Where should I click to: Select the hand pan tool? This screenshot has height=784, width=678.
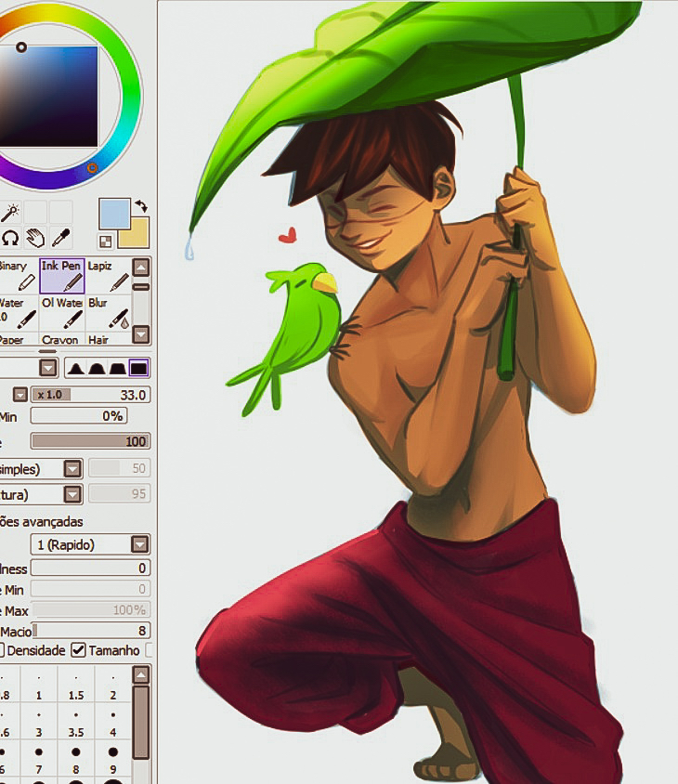pos(35,238)
